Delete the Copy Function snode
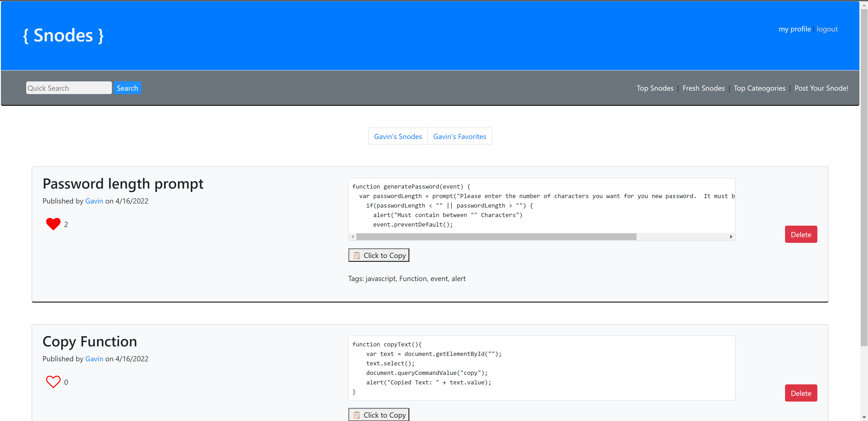Screen dimensions: 868x421 (x=801, y=393)
